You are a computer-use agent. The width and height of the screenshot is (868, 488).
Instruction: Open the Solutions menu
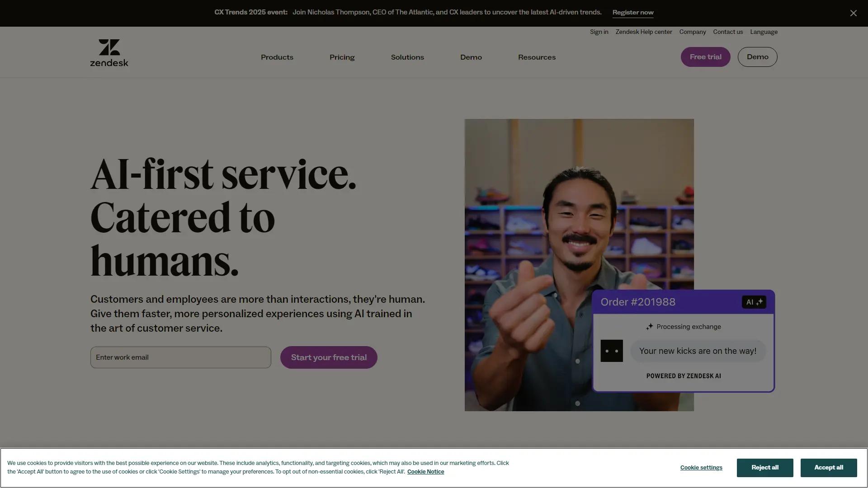tap(407, 57)
